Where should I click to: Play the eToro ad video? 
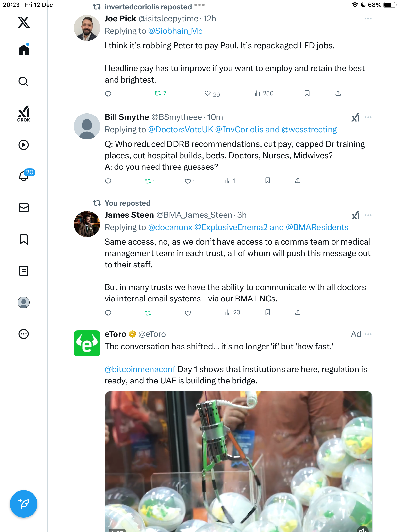[x=238, y=461]
